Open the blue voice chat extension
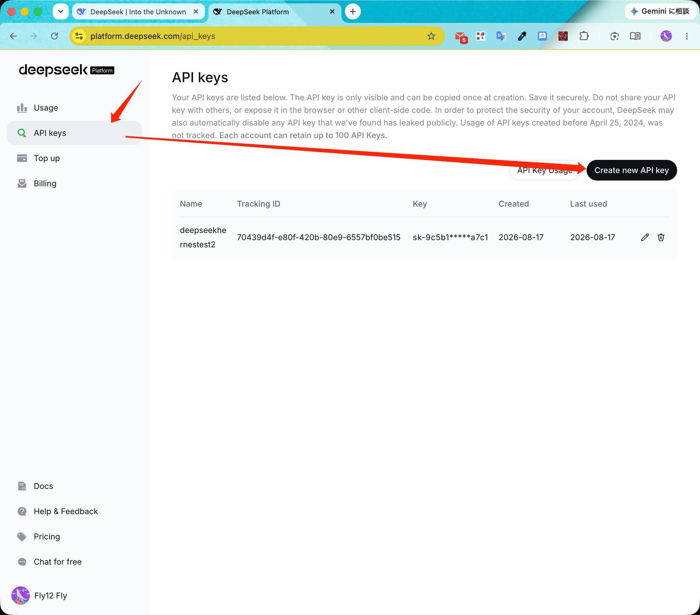Viewport: 700px width, 615px height. 542,36
